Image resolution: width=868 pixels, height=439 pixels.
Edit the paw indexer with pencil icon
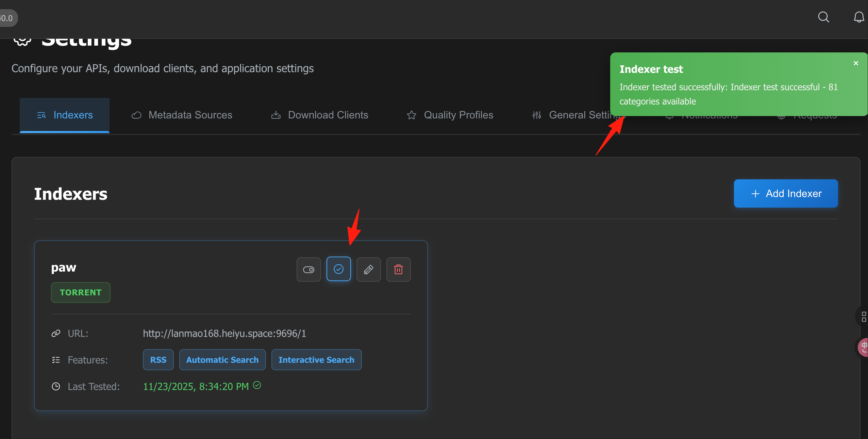[x=368, y=270]
